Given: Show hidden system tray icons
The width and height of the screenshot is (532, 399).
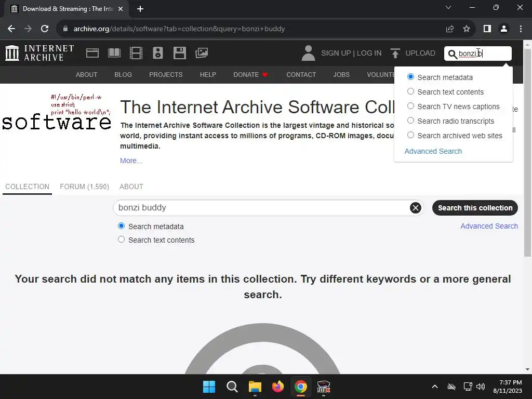Looking at the screenshot, I should coord(435,387).
